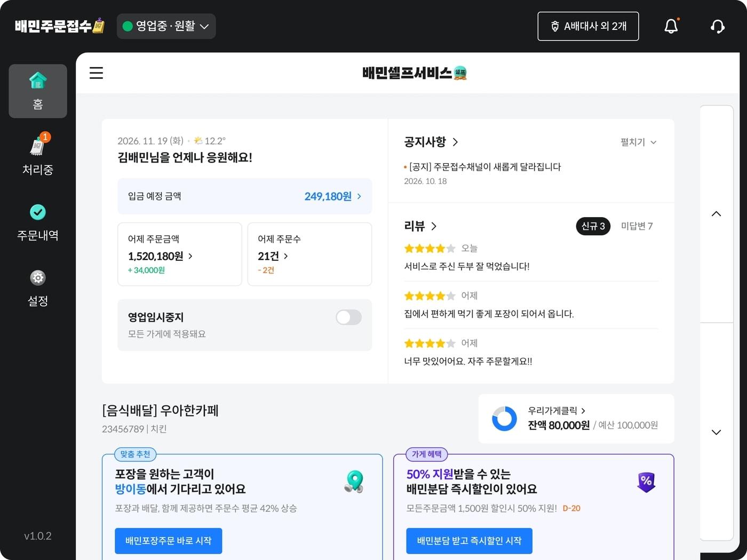Click the A배대사 외 2개 store button

coord(588,26)
